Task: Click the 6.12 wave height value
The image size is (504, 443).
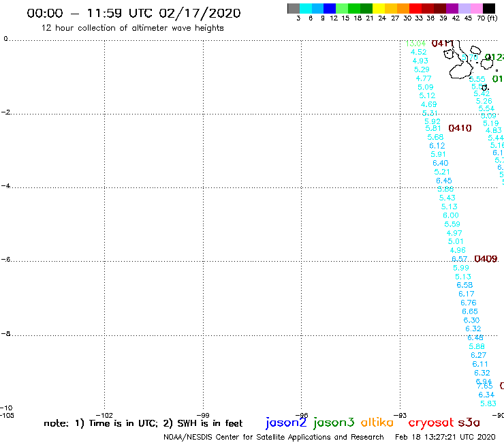Action: tap(437, 146)
